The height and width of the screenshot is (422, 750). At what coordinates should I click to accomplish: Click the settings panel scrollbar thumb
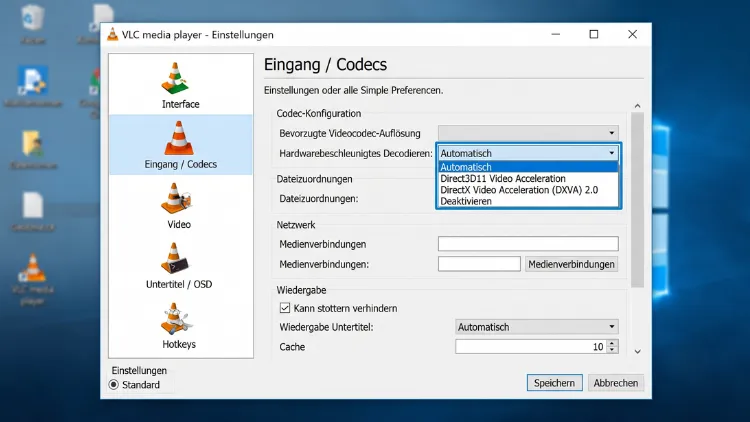tap(637, 200)
